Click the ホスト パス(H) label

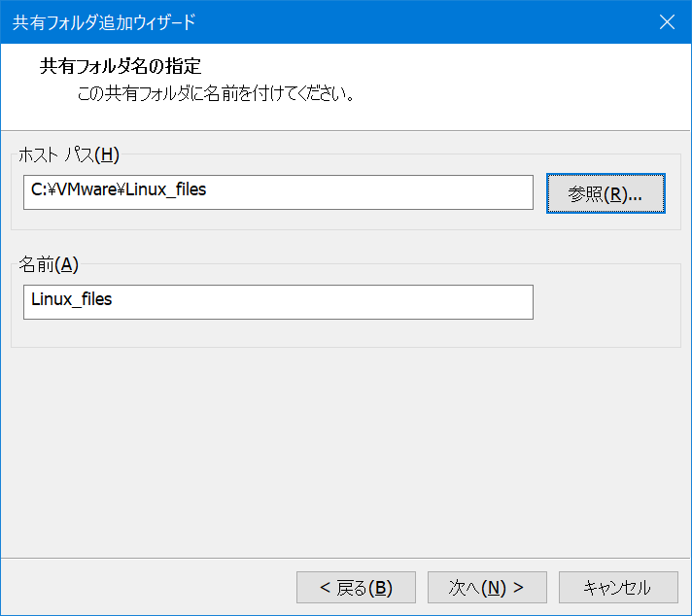(x=69, y=154)
